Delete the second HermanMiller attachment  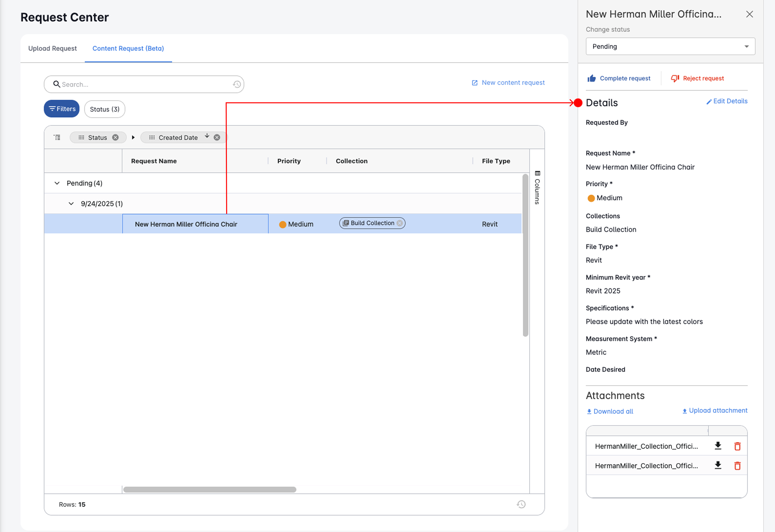point(737,466)
